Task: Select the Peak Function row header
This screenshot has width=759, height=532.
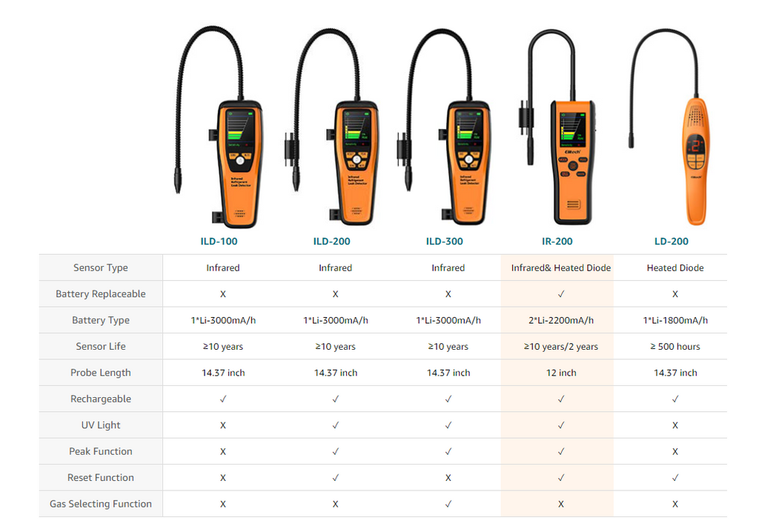Action: pyautogui.click(x=101, y=451)
